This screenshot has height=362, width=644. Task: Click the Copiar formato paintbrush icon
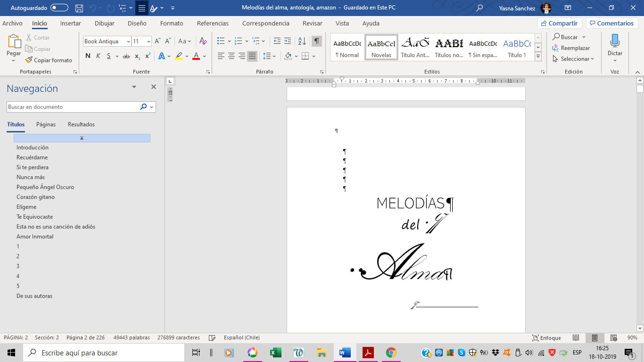tap(29, 60)
